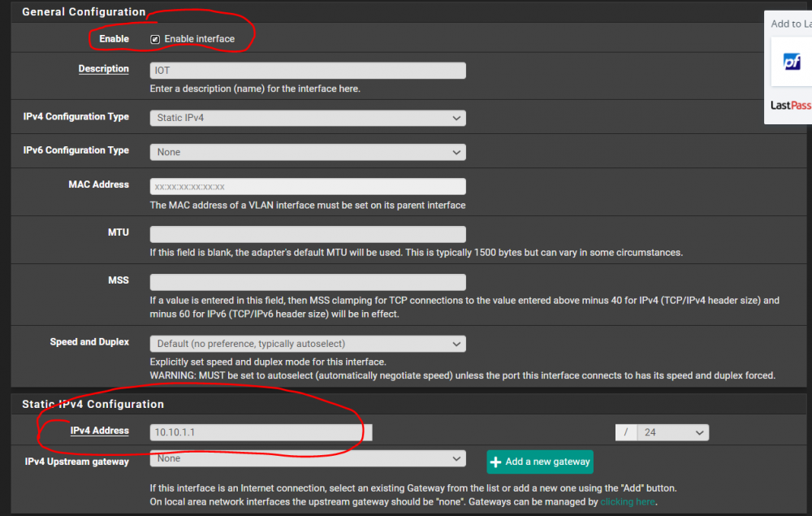This screenshot has width=812, height=516.
Task: Click the 'IPv4 Upstream gateway' label
Action: click(x=76, y=462)
